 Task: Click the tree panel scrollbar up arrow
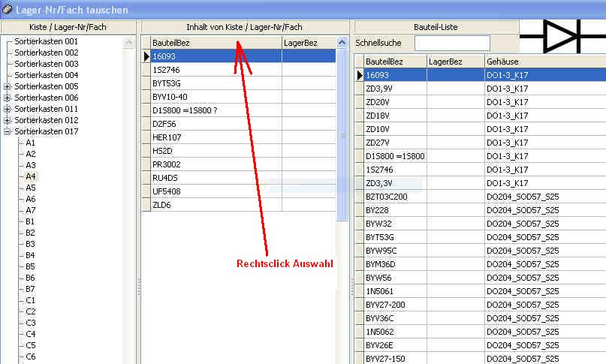(129, 43)
